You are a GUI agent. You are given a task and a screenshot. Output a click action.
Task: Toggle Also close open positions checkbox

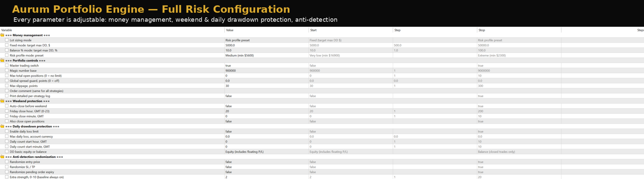7,121
